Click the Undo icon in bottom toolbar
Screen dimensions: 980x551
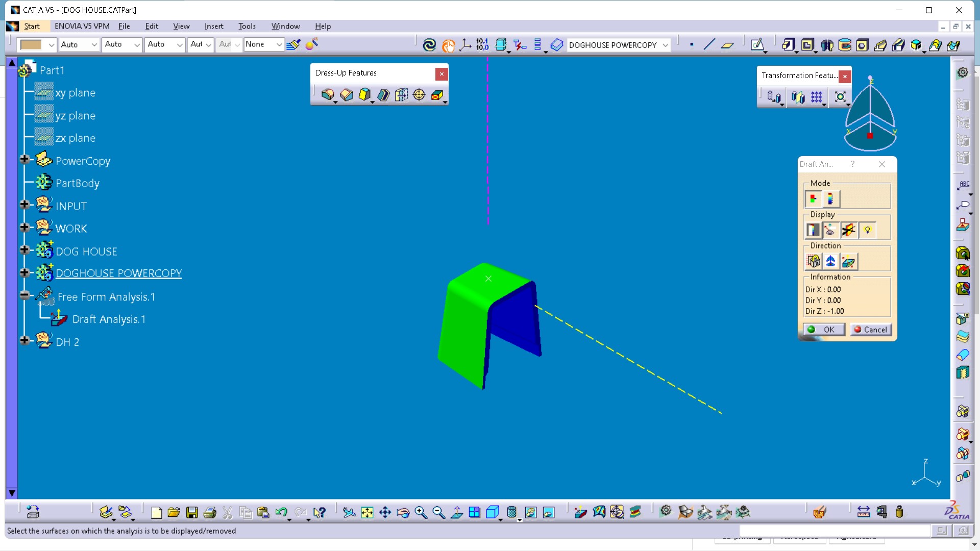[281, 512]
